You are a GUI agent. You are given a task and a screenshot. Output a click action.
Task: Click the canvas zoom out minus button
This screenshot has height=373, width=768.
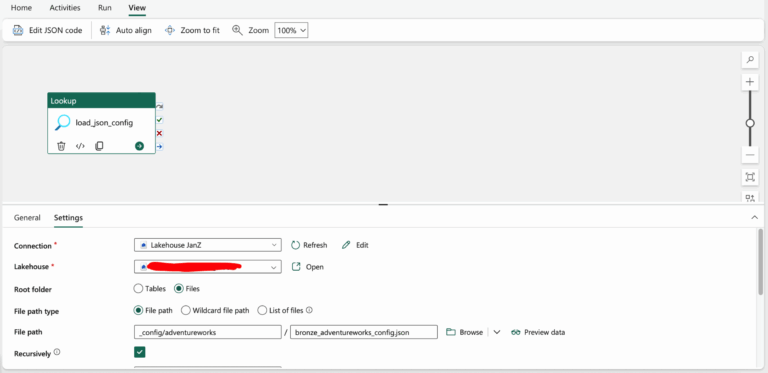click(750, 156)
